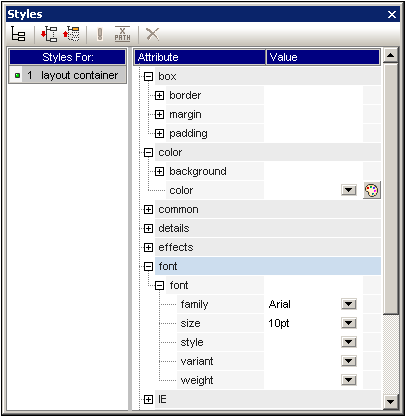Expand the border node
406x417 pixels.
[x=159, y=96]
